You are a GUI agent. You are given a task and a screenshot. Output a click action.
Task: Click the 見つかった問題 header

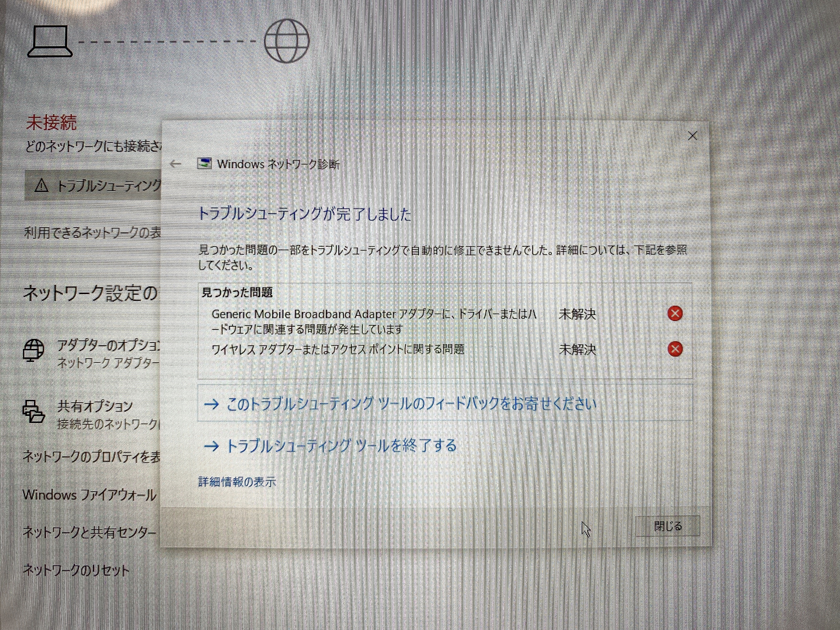(237, 293)
